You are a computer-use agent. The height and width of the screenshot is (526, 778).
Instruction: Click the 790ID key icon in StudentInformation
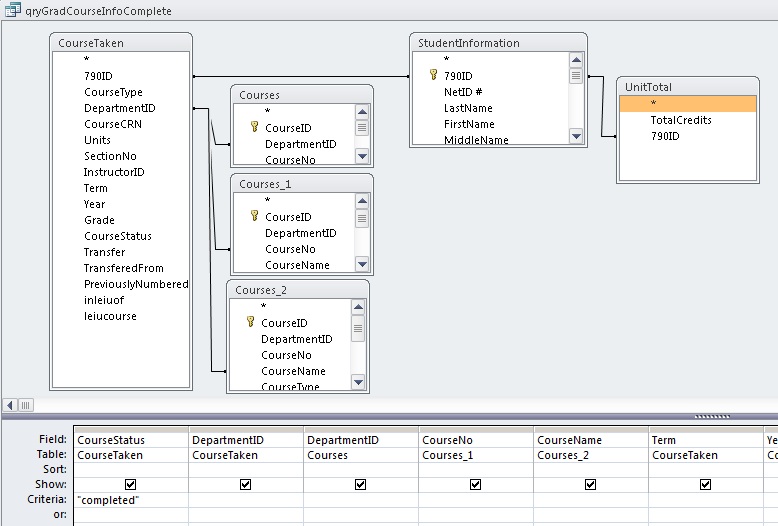coord(433,76)
